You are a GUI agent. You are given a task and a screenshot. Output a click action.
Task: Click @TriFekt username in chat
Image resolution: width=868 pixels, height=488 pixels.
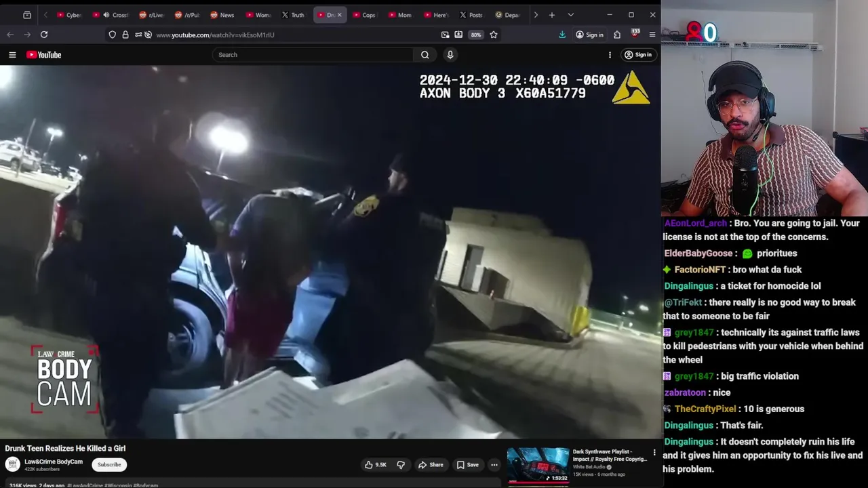(682, 302)
